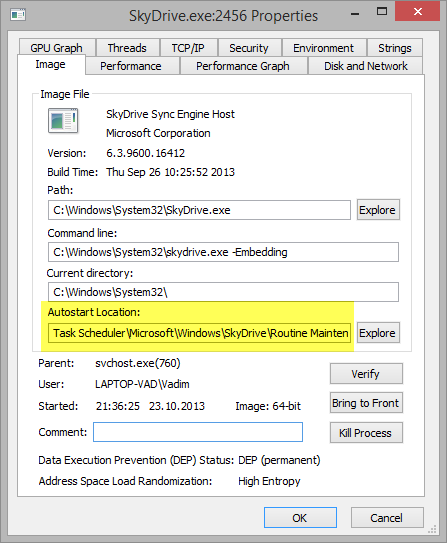Open the Strings tab
Viewport: 447px width, 543px height.
pyautogui.click(x=395, y=48)
